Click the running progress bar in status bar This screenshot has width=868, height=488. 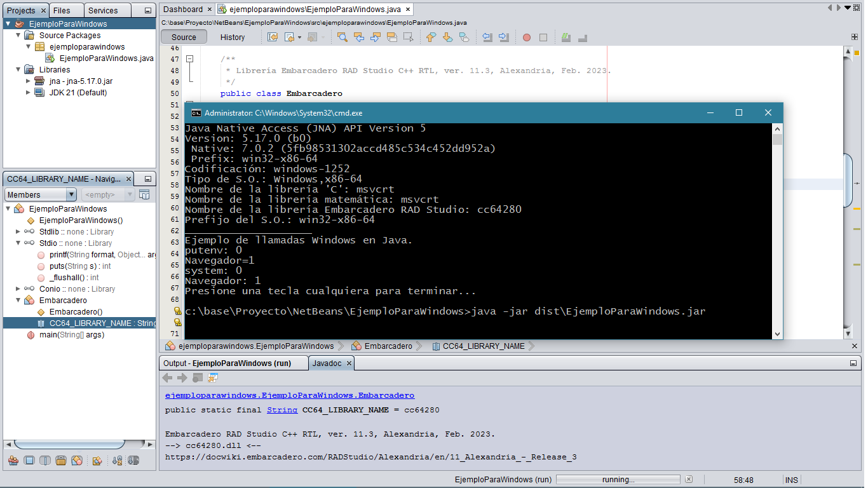point(618,480)
